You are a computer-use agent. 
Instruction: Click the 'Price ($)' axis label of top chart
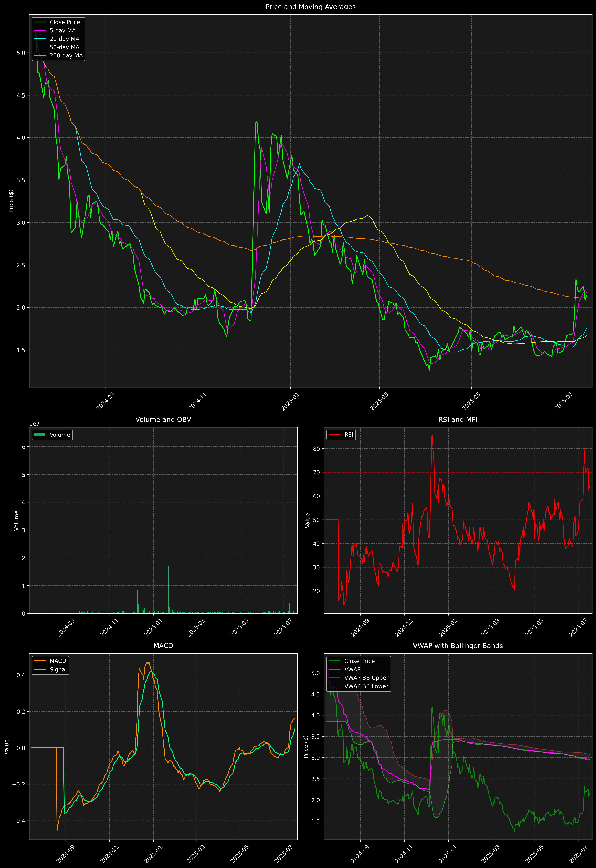(x=11, y=201)
